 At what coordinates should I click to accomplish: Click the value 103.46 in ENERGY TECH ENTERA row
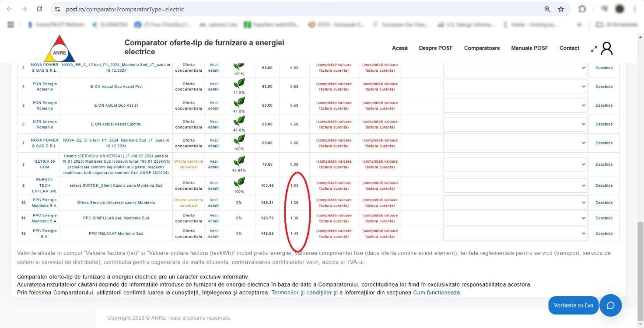click(x=267, y=185)
